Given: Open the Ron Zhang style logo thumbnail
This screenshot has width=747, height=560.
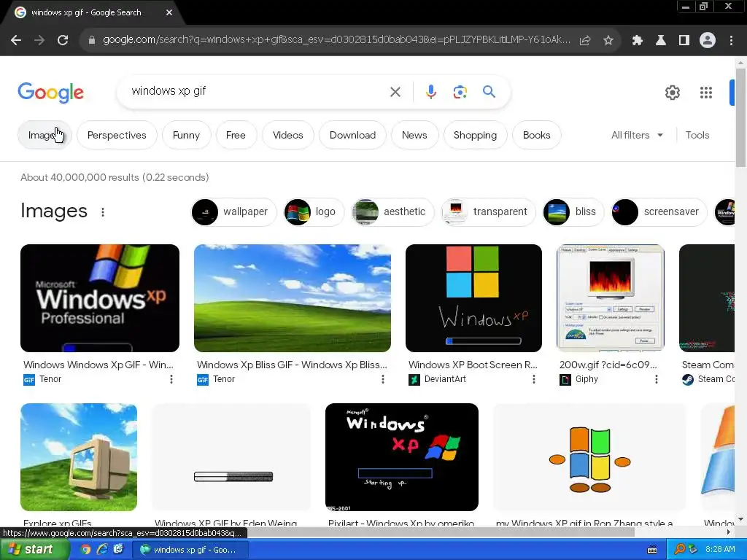Looking at the screenshot, I should pyautogui.click(x=589, y=457).
